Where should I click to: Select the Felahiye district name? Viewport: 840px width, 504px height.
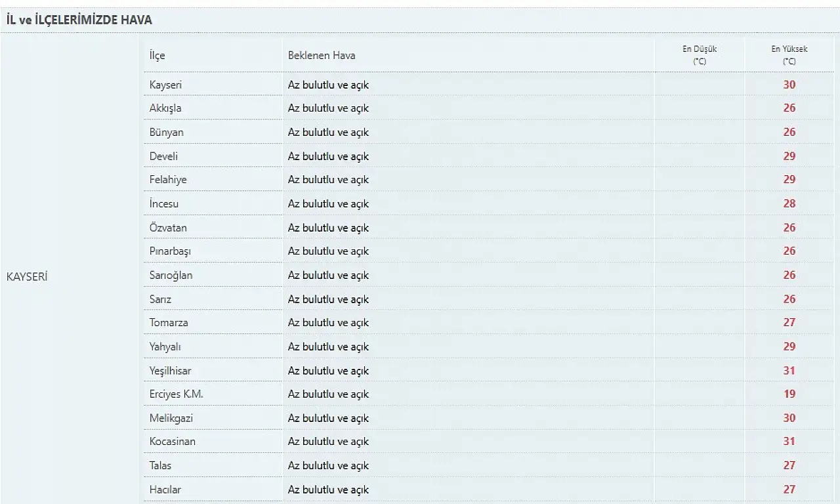168,180
